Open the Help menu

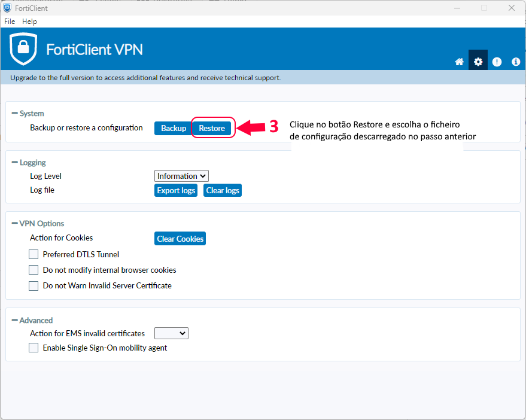[29, 22]
